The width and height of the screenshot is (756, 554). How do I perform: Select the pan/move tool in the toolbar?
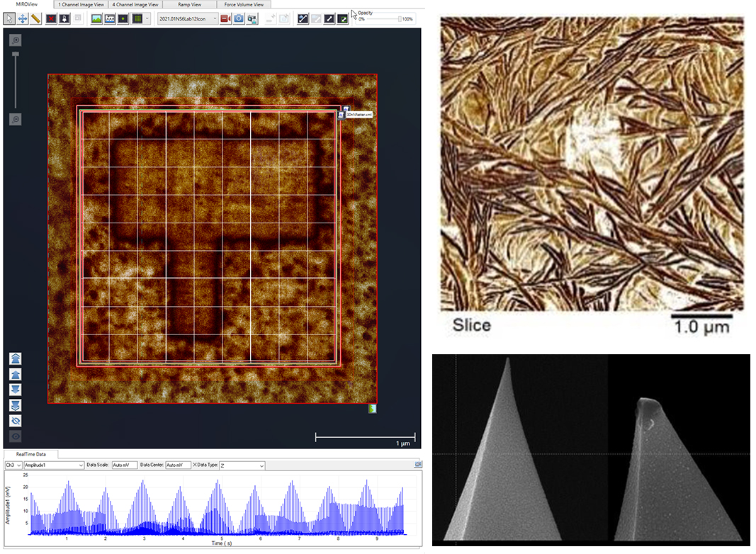23,18
